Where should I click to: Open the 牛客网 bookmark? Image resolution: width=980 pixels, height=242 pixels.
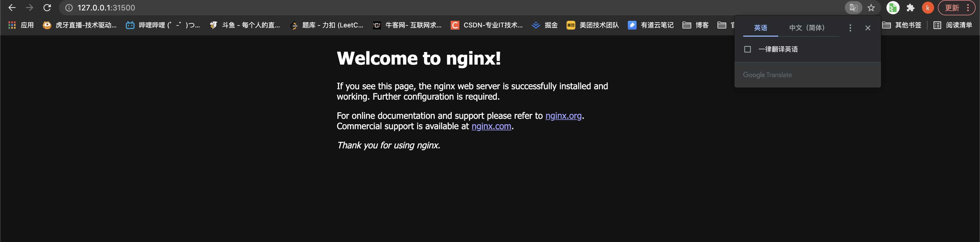pyautogui.click(x=407, y=25)
